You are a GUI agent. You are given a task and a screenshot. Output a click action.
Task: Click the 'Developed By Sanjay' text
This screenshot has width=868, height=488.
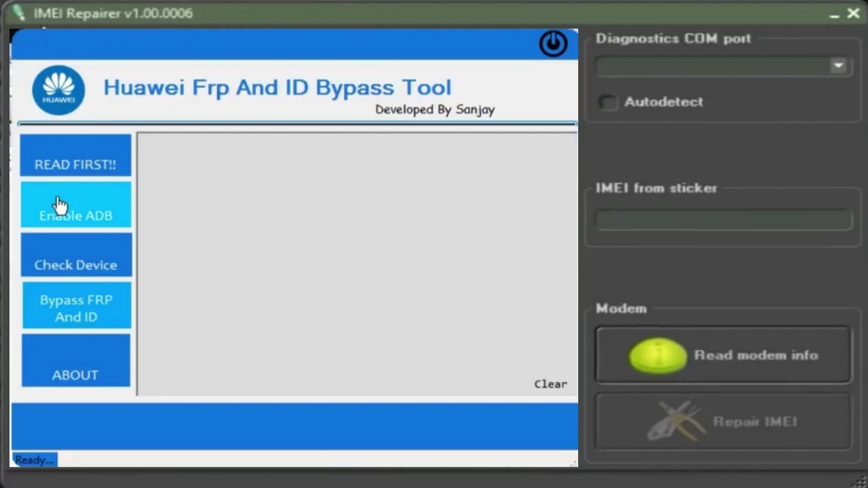(435, 110)
